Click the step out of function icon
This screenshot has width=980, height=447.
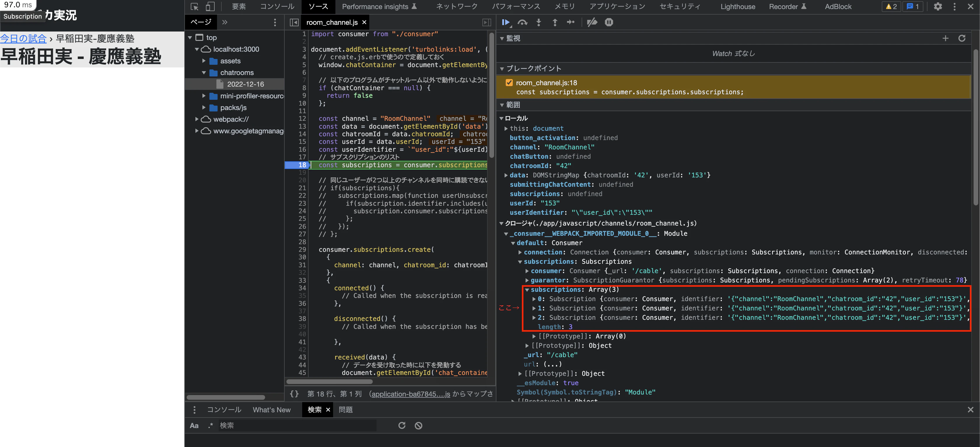point(555,22)
